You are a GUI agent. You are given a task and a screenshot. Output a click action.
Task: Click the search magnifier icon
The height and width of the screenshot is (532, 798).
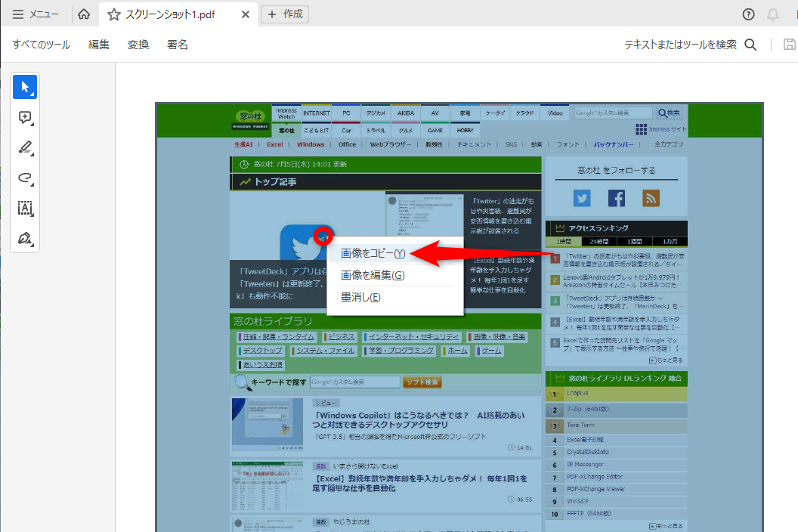[750, 45]
